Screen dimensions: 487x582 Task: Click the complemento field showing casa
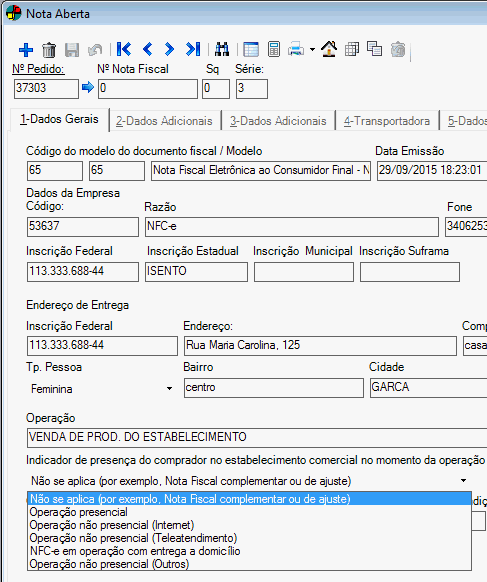[475, 346]
